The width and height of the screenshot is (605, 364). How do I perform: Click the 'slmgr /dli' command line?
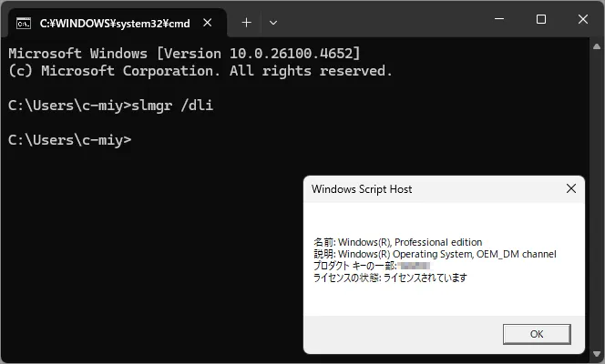[x=111, y=106]
